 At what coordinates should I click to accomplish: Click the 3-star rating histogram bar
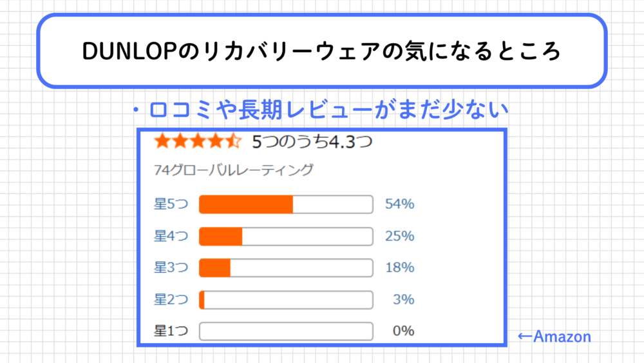[286, 268]
